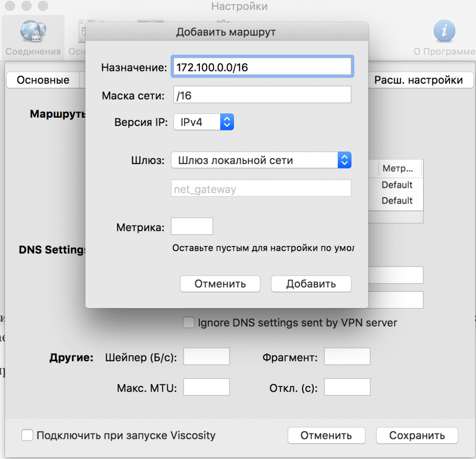Screen dimensions: 476x459
Task: Enable Ignore DNS settings sent by VPN server
Action: tap(188, 322)
